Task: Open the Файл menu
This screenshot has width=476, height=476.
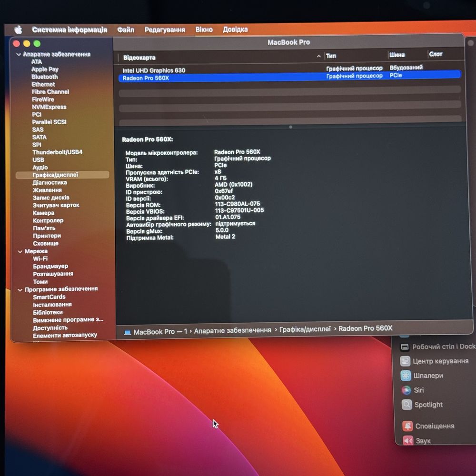Action: (x=126, y=30)
